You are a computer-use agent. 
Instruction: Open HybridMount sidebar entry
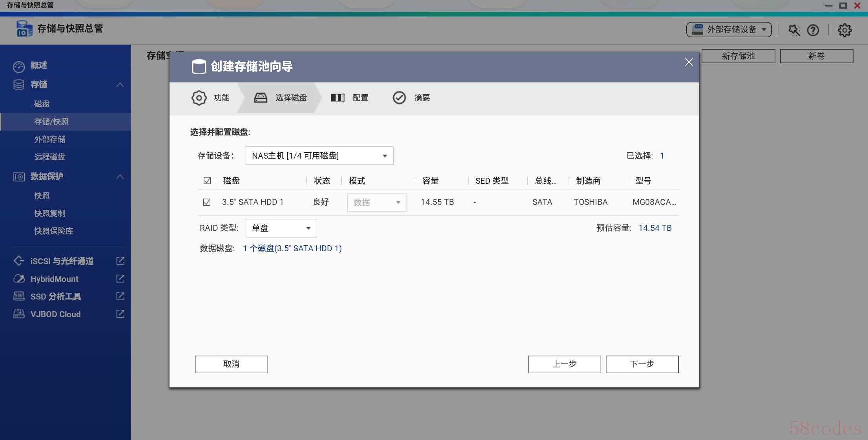click(x=55, y=279)
